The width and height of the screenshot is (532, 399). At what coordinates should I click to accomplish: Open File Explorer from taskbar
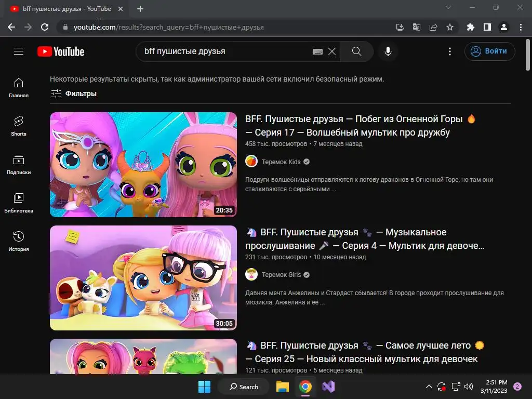coord(282,387)
